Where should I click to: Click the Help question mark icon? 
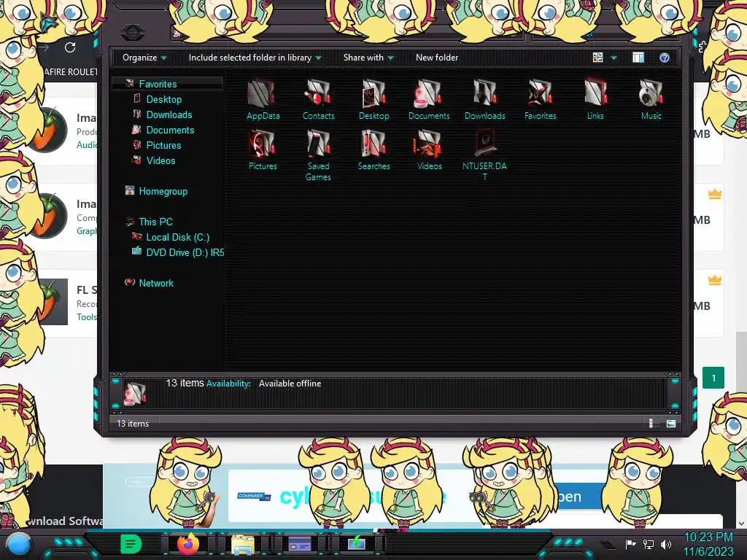point(664,58)
